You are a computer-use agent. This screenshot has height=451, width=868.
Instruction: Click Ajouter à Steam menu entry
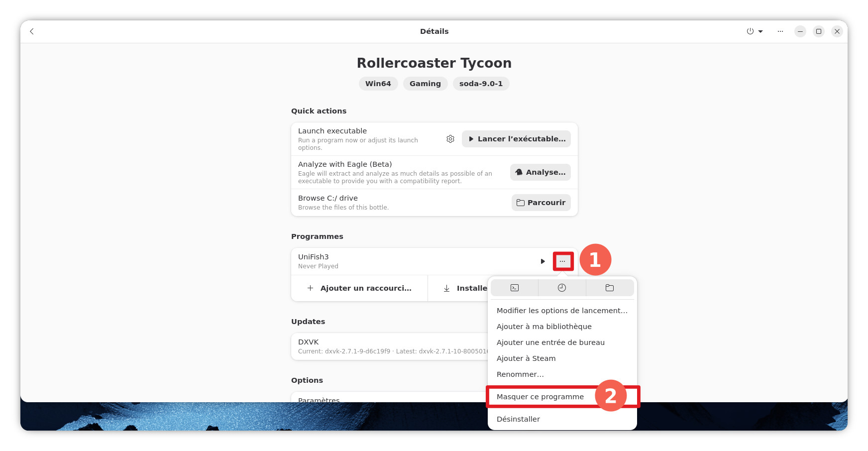pyautogui.click(x=526, y=358)
